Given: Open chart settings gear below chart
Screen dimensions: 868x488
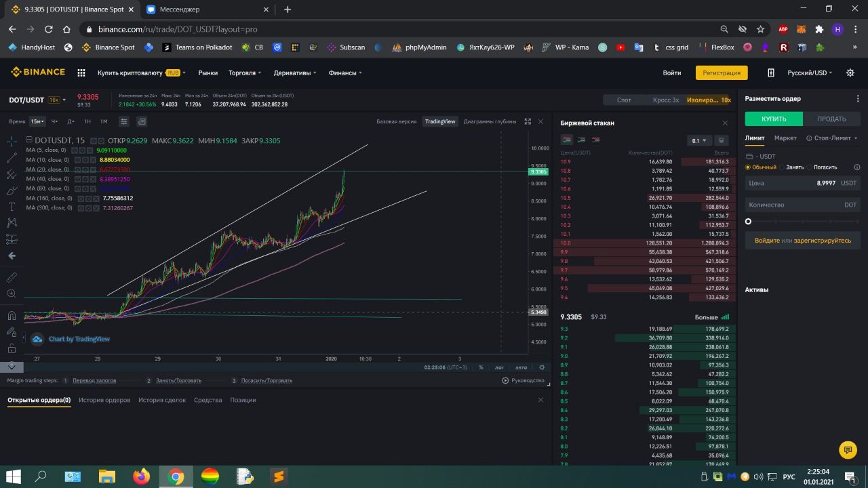Looking at the screenshot, I should pyautogui.click(x=541, y=367).
